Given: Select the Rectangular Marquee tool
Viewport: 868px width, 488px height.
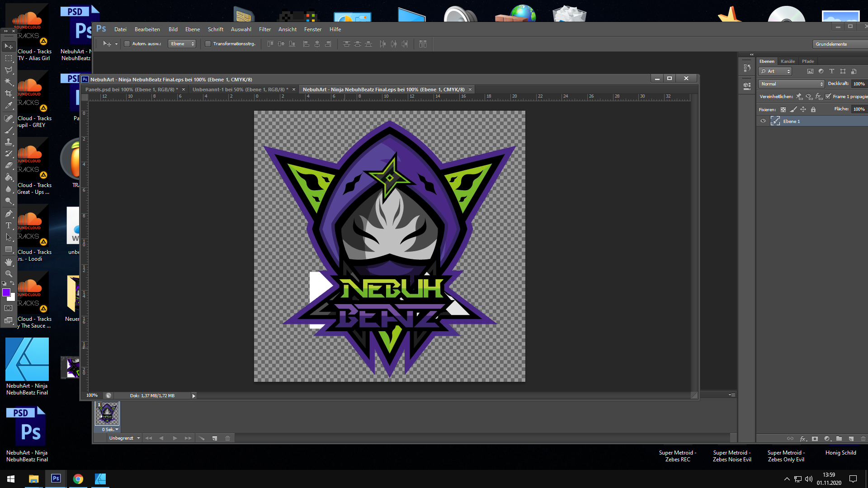Looking at the screenshot, I should tap(9, 58).
